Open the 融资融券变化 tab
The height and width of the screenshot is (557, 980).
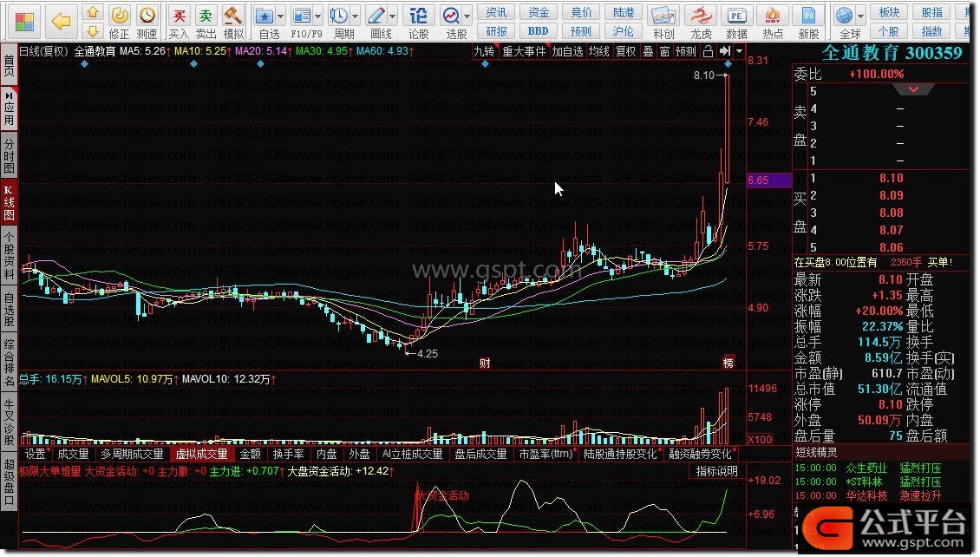point(700,454)
